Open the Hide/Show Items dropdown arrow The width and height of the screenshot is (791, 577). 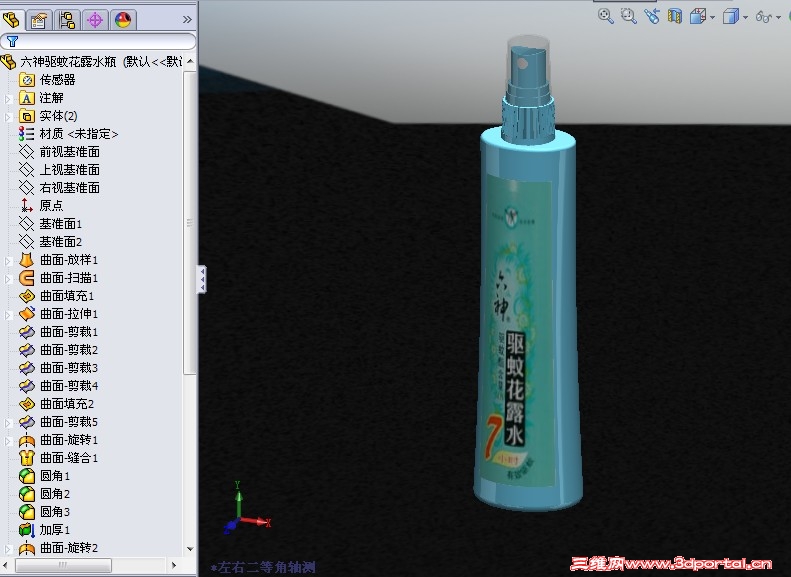click(779, 17)
